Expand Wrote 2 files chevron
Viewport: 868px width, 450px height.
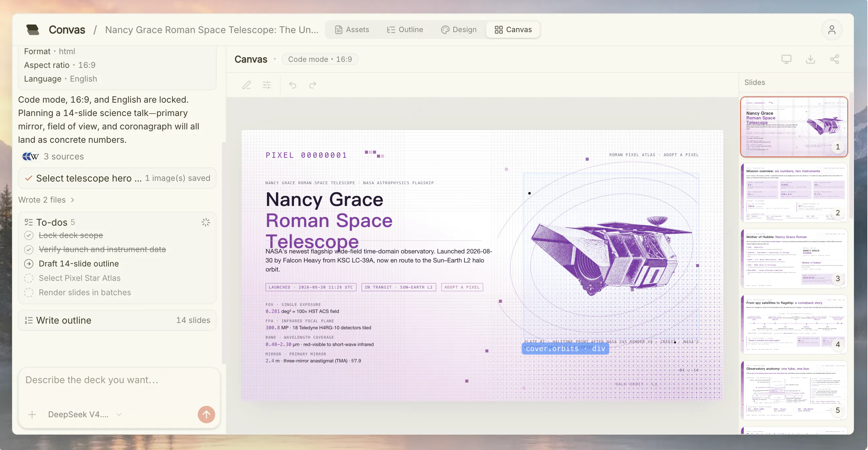click(x=73, y=200)
